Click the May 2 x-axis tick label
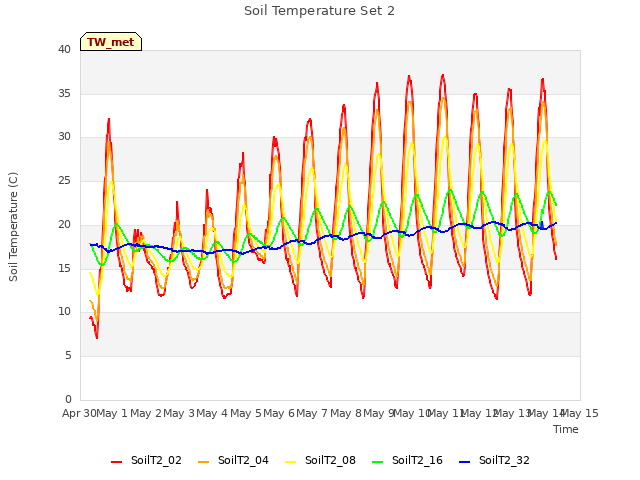Viewport: 640px width, 480px height. [x=146, y=413]
